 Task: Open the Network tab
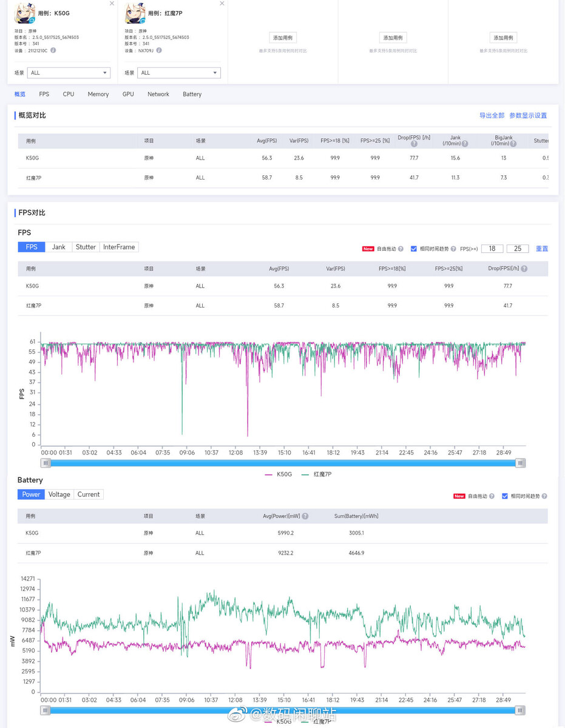[158, 94]
